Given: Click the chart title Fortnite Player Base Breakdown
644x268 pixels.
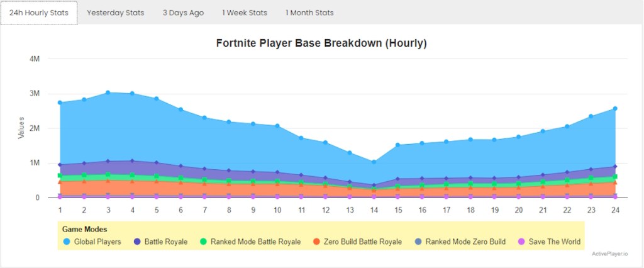Looking at the screenshot, I should tap(321, 43).
